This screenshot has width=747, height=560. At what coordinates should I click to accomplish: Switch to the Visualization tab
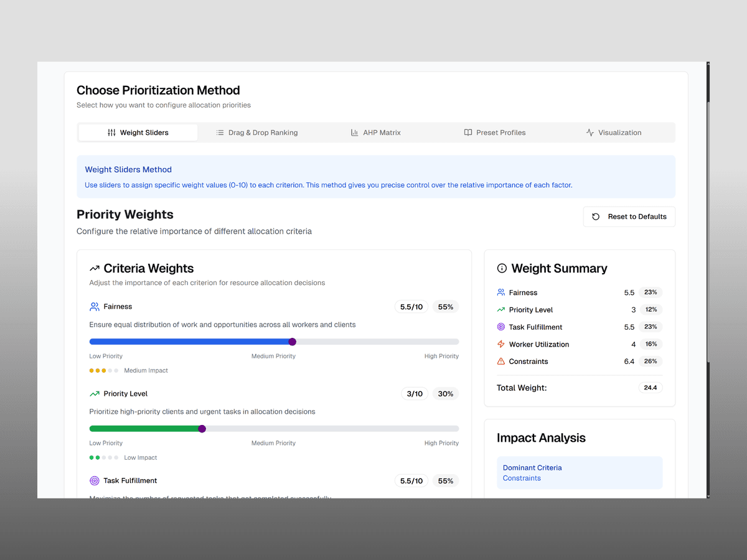(x=614, y=133)
